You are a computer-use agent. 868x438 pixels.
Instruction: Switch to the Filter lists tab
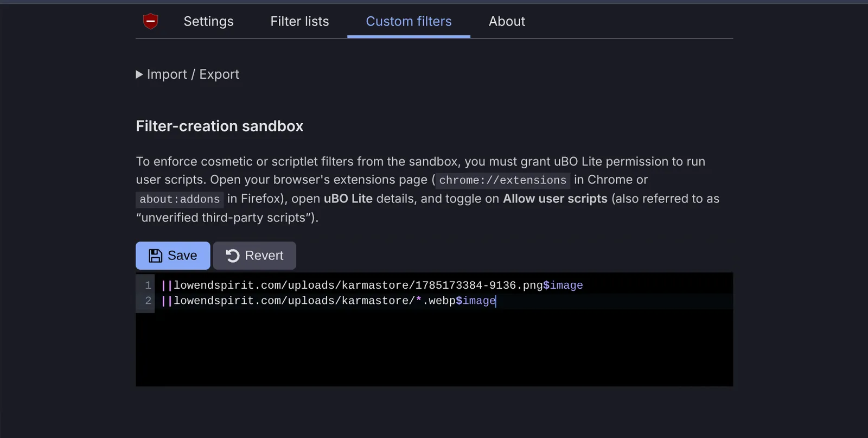click(299, 21)
